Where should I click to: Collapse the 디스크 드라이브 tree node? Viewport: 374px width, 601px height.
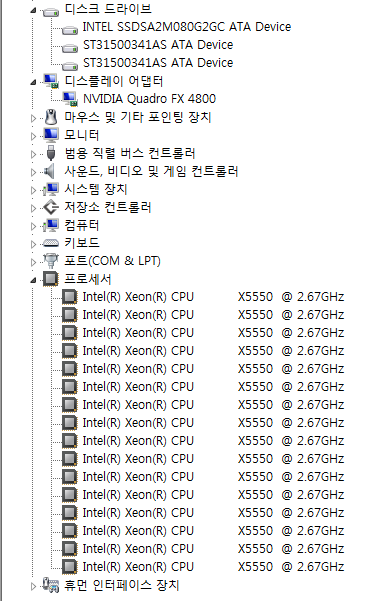click(34, 10)
